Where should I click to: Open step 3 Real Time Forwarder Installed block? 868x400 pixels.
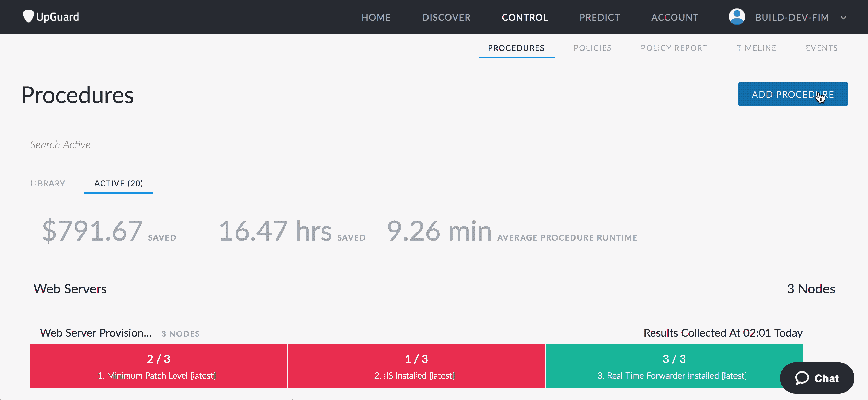(674, 366)
